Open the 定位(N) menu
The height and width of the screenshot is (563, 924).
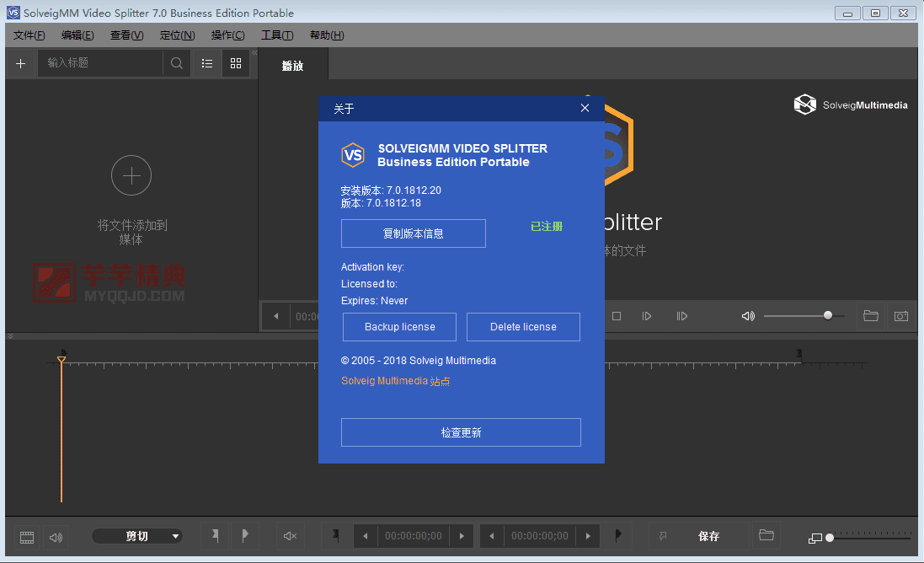177,35
